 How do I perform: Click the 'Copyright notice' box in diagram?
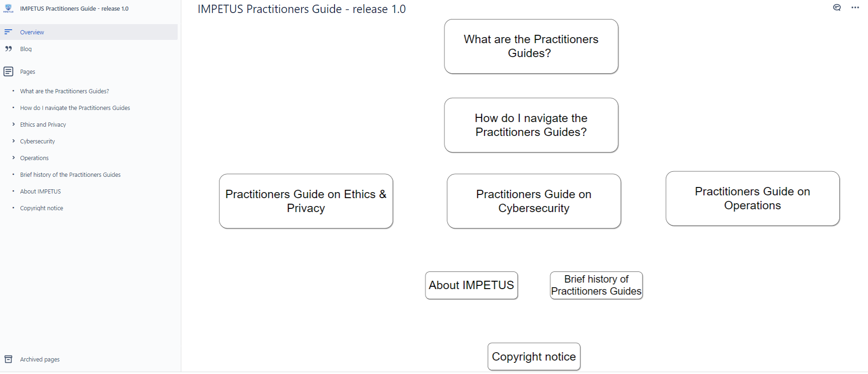[534, 356]
